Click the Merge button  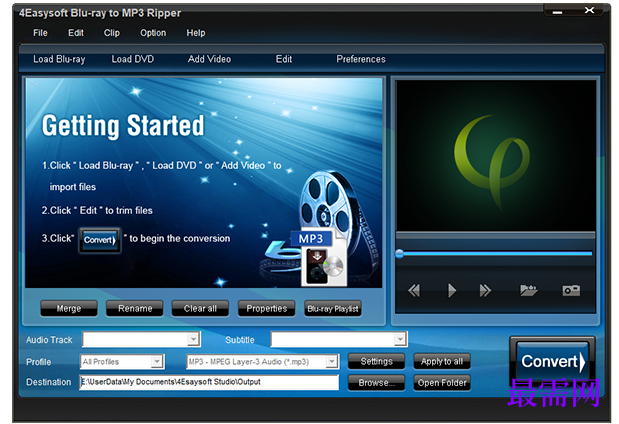pos(69,308)
